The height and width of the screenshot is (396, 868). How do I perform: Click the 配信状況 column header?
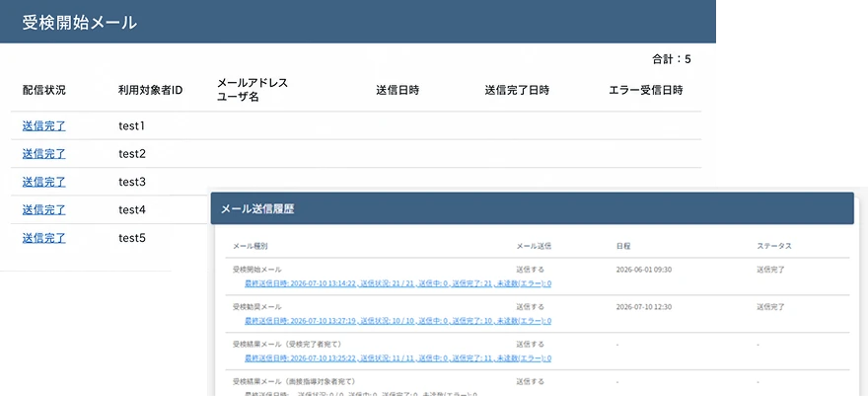click(x=43, y=90)
